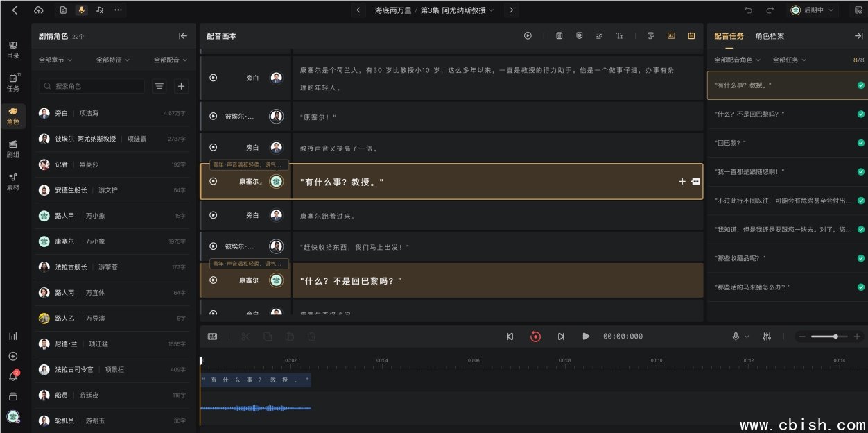This screenshot has width=868, height=433.
Task: Select the microphone mode icon at top
Action: [x=82, y=10]
